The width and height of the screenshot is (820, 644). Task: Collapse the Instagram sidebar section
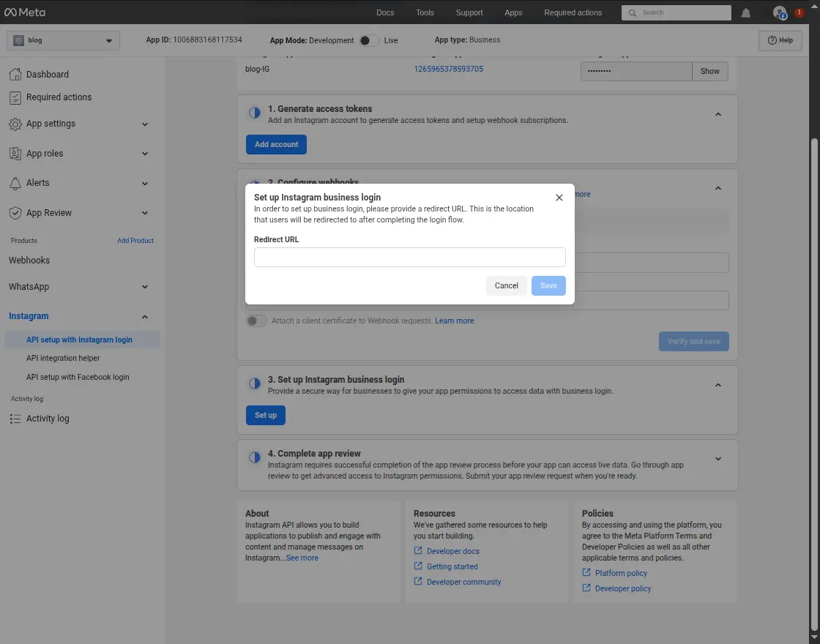tap(144, 317)
